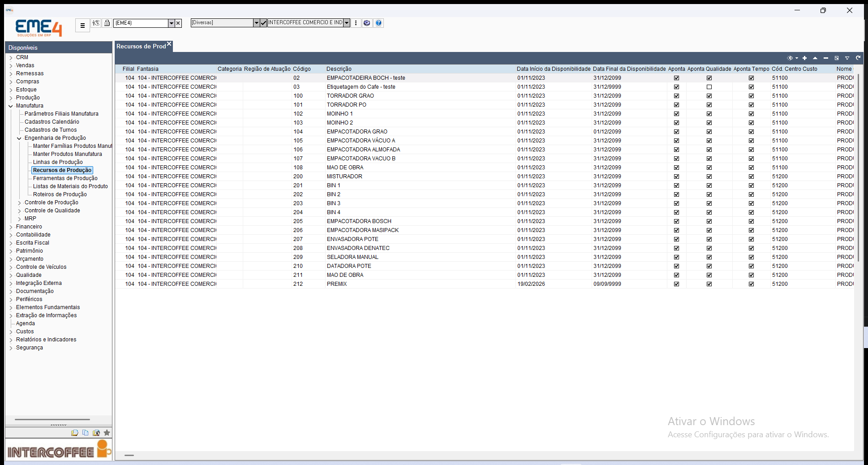Click the sun-like actions icon in grid toolbar
This screenshot has height=465, width=868.
tap(791, 58)
